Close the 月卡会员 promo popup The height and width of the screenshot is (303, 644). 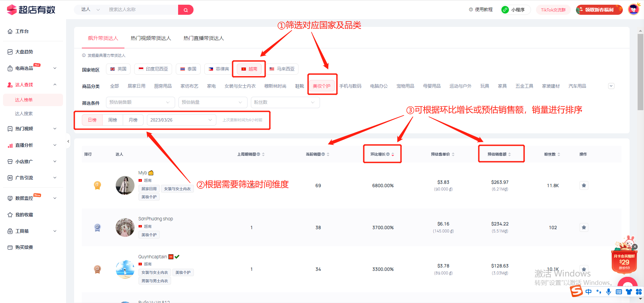[x=635, y=247]
